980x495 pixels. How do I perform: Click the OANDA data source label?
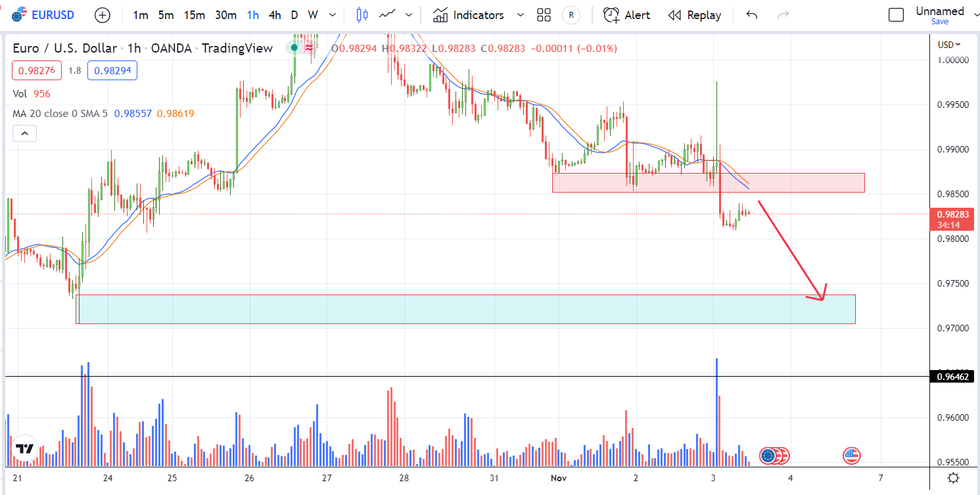(x=171, y=48)
